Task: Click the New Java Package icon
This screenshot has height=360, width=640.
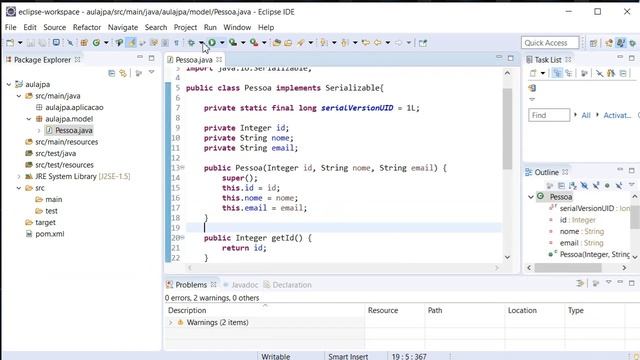Action: (84, 42)
